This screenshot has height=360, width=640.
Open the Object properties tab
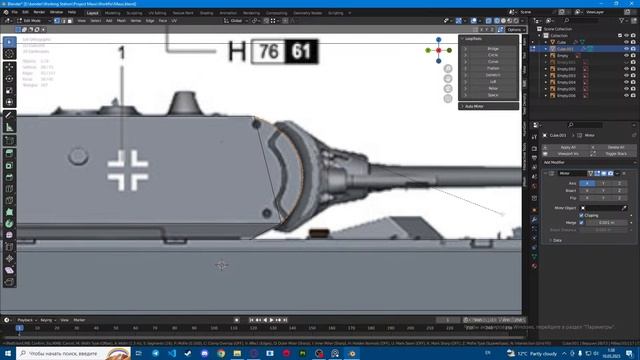534,210
